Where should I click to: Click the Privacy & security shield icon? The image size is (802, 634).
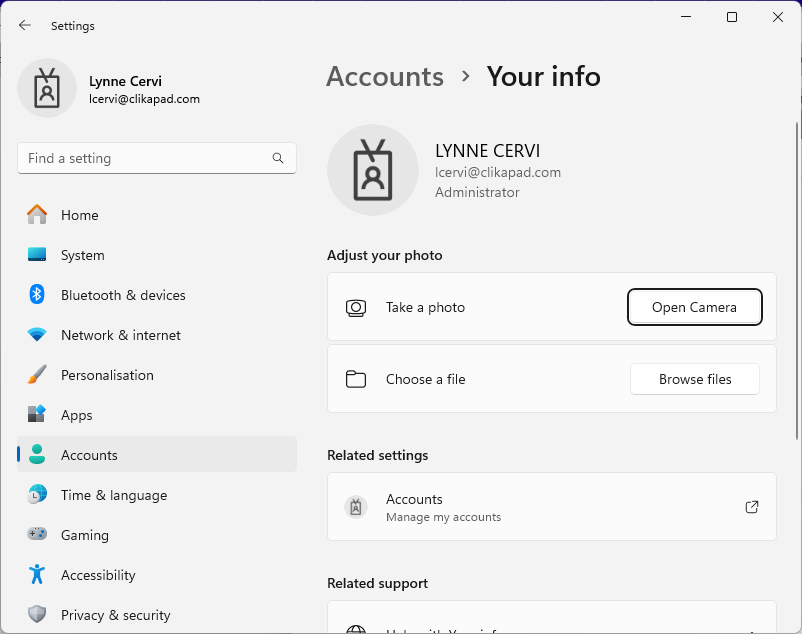pyautogui.click(x=37, y=614)
